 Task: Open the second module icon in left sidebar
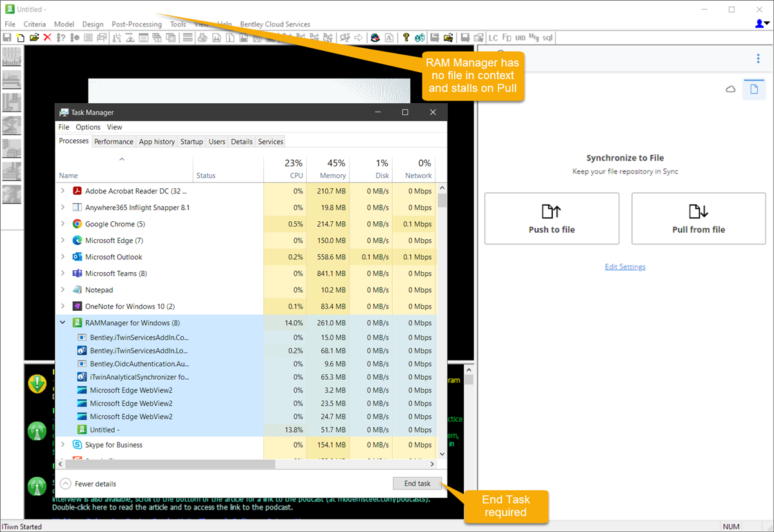tap(12, 79)
